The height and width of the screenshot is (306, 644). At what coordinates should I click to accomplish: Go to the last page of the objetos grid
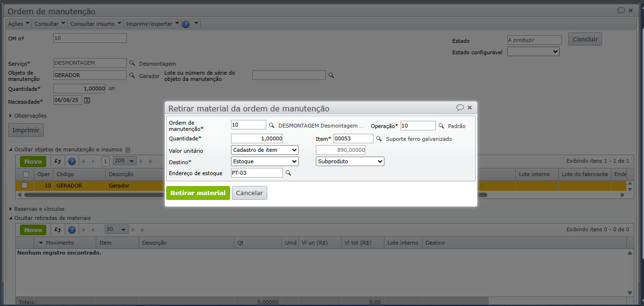151,162
